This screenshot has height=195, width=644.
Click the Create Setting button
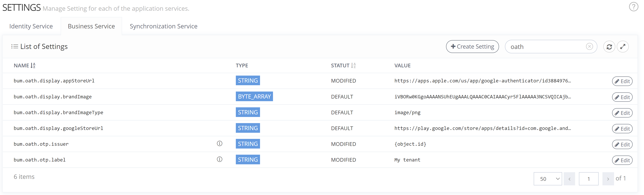pos(472,47)
